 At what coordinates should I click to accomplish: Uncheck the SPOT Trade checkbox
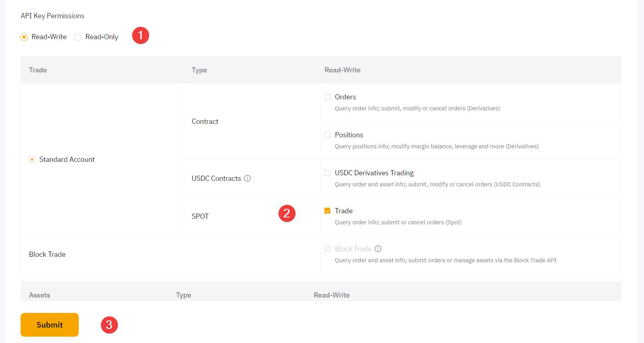(x=327, y=211)
